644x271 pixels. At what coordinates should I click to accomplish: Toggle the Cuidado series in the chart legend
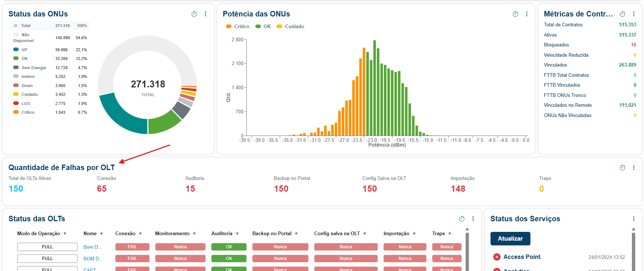[x=290, y=26]
